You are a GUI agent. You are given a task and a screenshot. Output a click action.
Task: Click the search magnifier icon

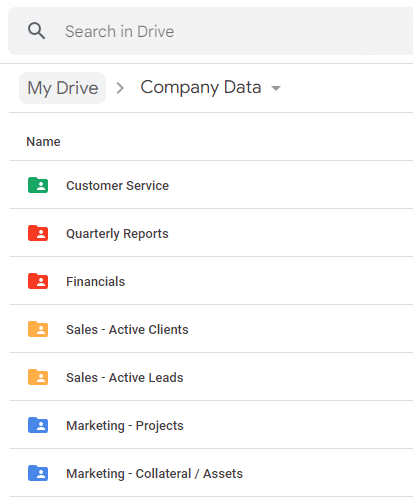point(36,31)
